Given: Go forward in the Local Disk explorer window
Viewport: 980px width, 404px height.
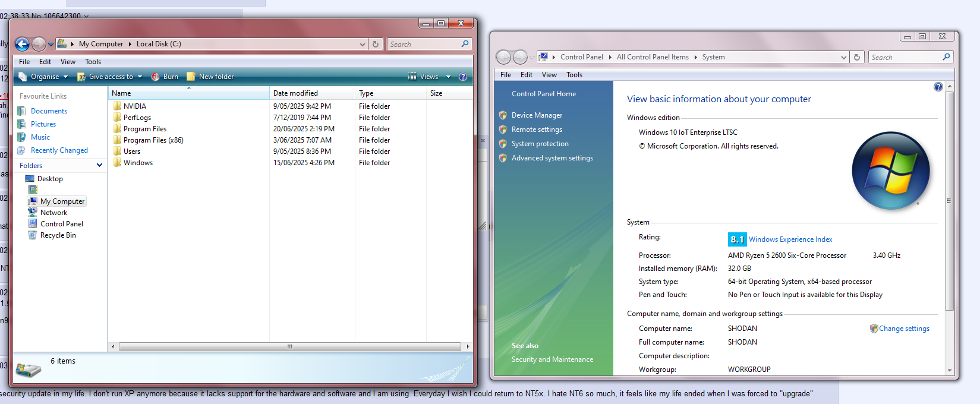Looking at the screenshot, I should point(39,44).
